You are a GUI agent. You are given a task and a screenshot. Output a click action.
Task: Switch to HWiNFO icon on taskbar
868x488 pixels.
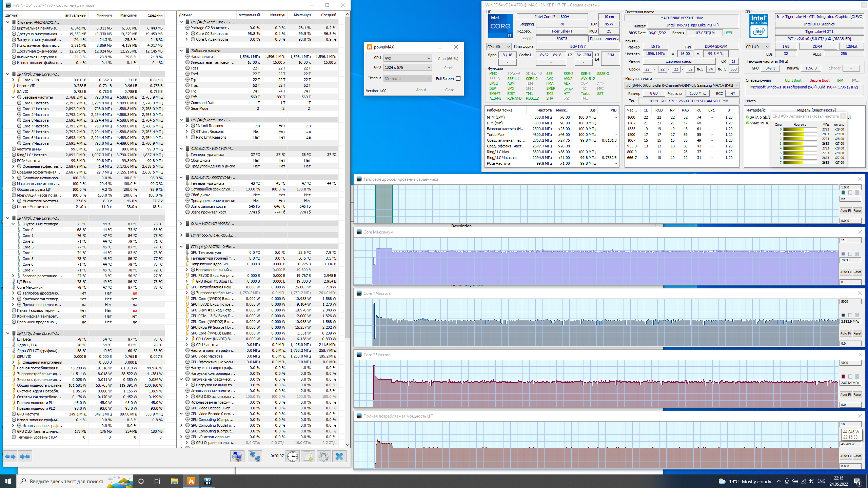[x=208, y=481]
